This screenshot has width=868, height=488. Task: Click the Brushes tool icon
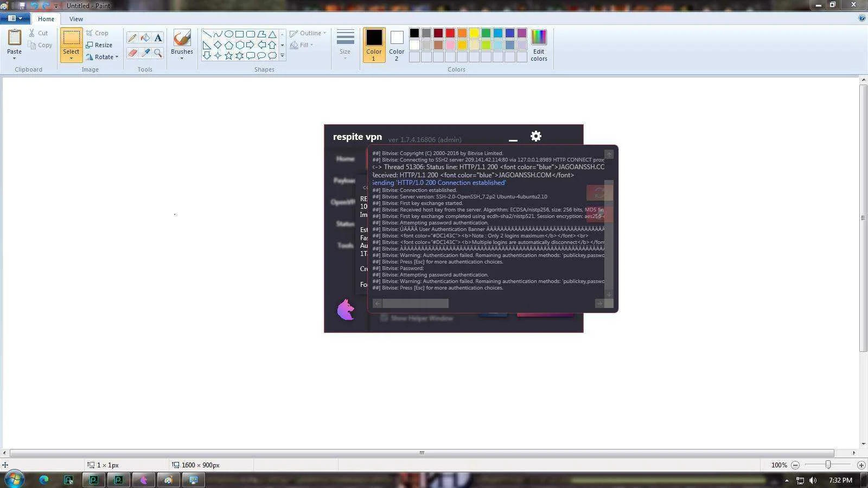182,37
